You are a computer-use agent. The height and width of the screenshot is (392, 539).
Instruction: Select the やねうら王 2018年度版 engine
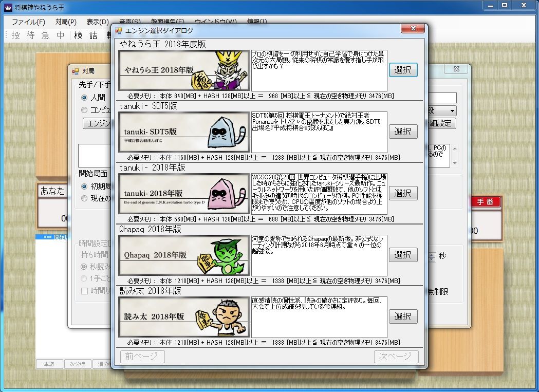pyautogui.click(x=403, y=70)
